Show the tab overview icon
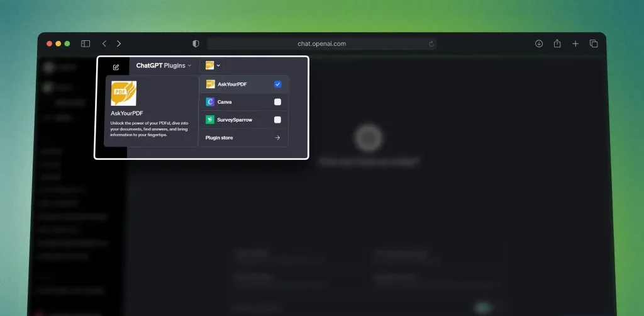This screenshot has height=316, width=644. pos(594,43)
